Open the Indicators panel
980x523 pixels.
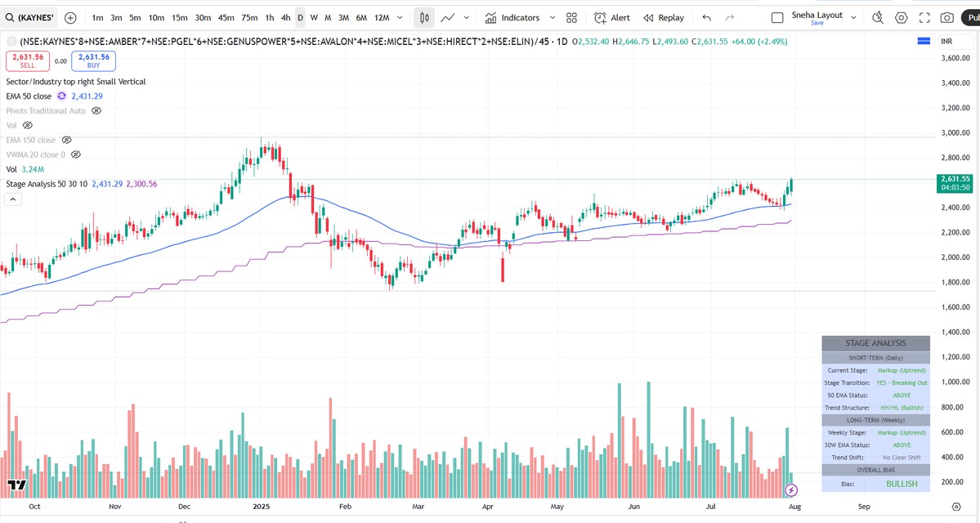512,17
